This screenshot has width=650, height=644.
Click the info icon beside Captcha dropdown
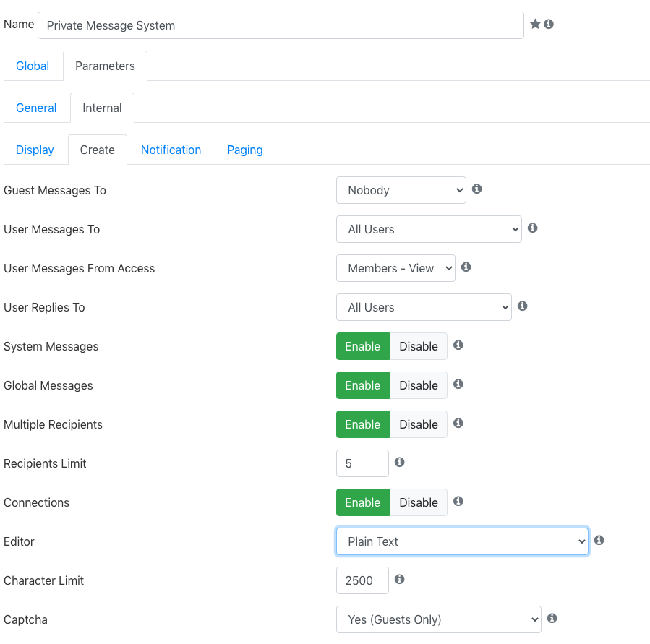pos(552,618)
